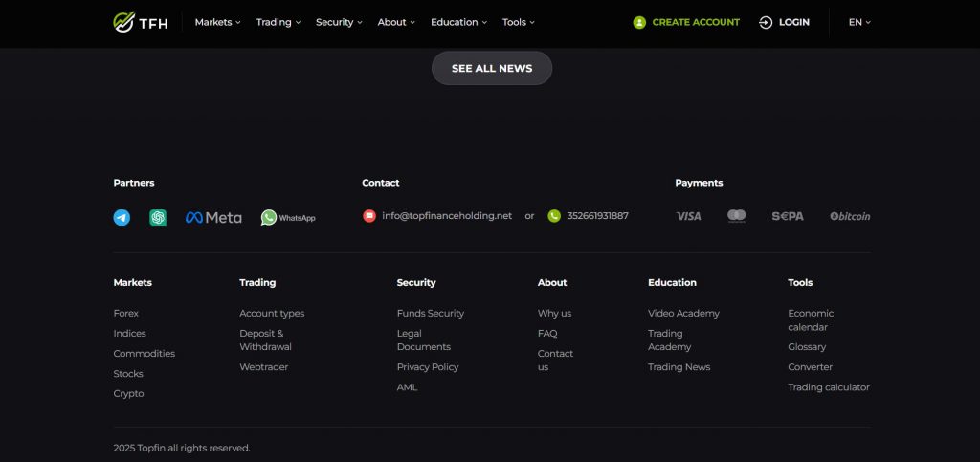The image size is (980, 462).
Task: Click the info@topfinanceholding.net email address
Action: [x=447, y=216]
